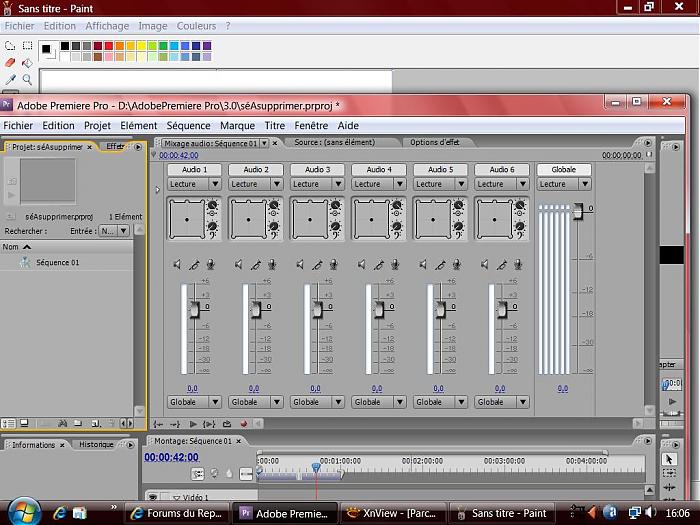Arm Audio 4 track microphone for recording
Image resolution: width=700 pixels, height=525 pixels.
(x=395, y=265)
